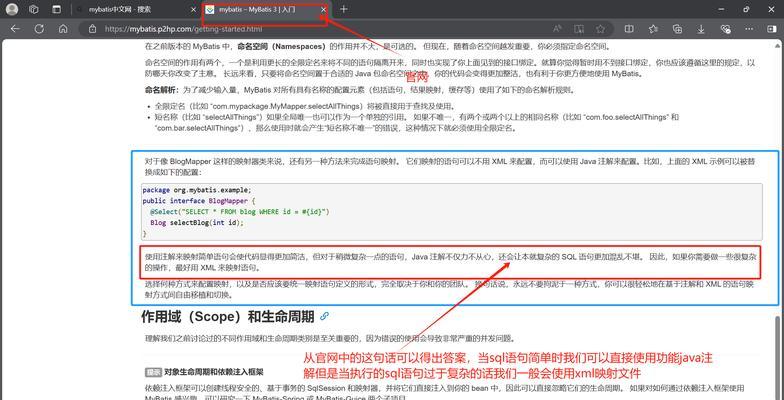
Task: Click the 对象生命周期和依赖注入框架 heading
Action: 214,372
